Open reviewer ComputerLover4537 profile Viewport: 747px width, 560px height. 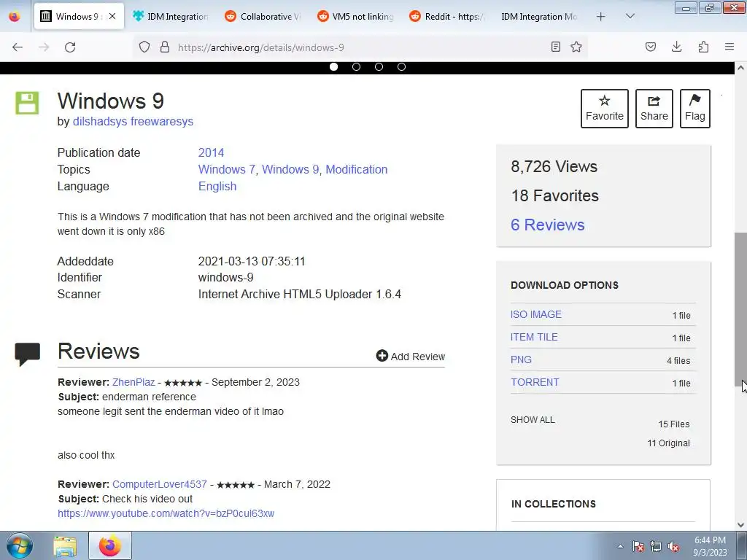[x=160, y=484]
